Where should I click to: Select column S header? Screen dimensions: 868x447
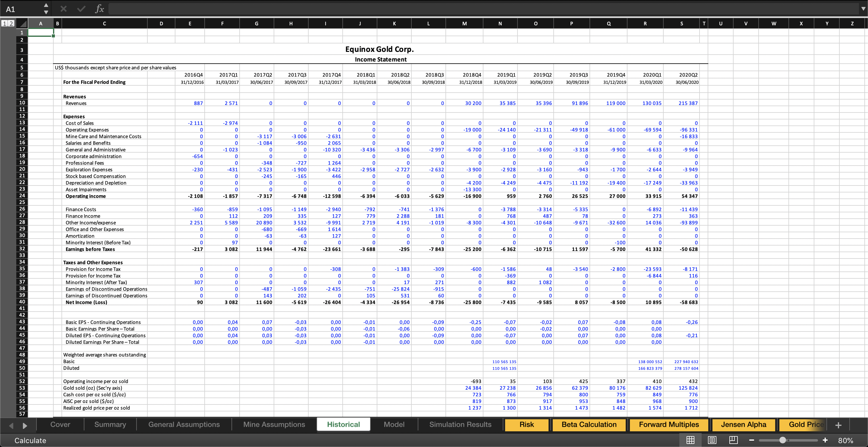point(681,24)
